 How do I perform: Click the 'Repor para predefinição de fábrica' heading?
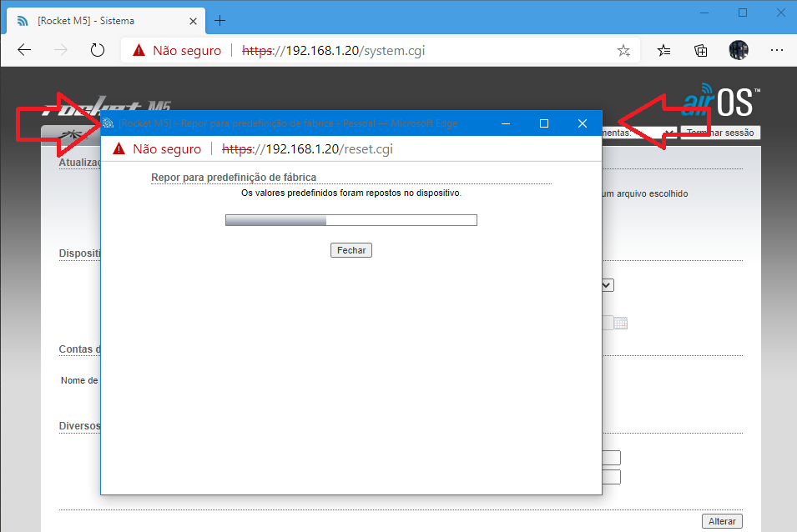[x=234, y=177]
